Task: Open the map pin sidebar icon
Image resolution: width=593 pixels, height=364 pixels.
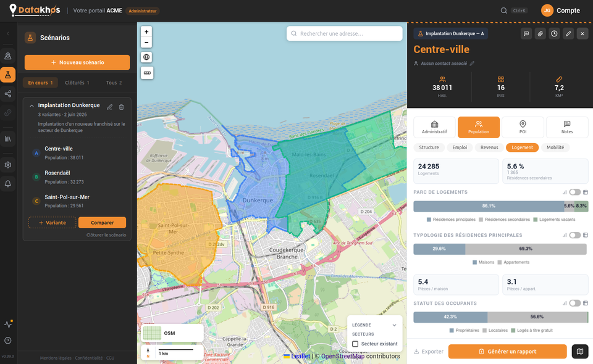Action: click(x=8, y=56)
